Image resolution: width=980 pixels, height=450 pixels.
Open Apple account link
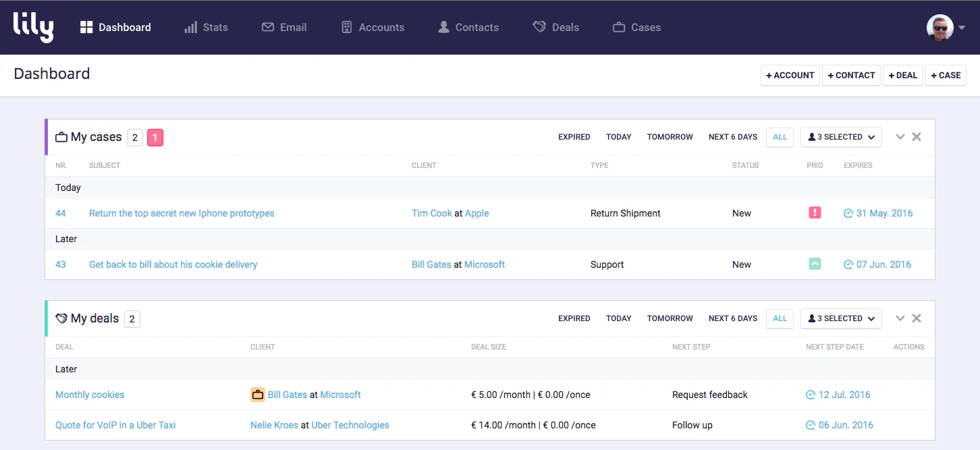point(477,213)
